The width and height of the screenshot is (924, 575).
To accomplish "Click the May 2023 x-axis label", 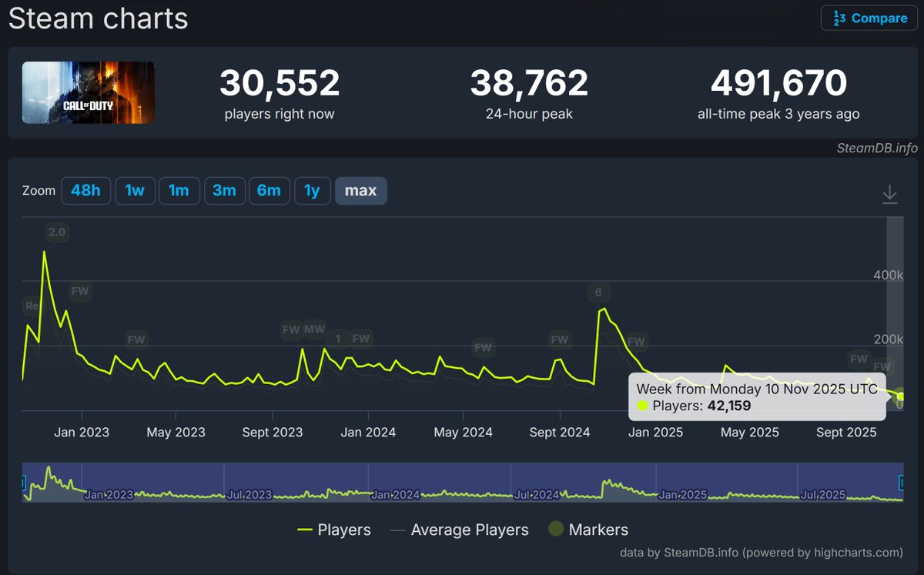I will 176,432.
